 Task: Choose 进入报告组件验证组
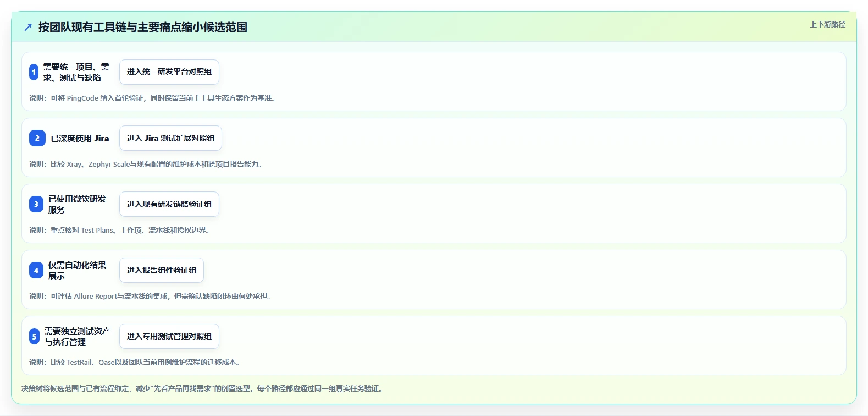coord(162,270)
